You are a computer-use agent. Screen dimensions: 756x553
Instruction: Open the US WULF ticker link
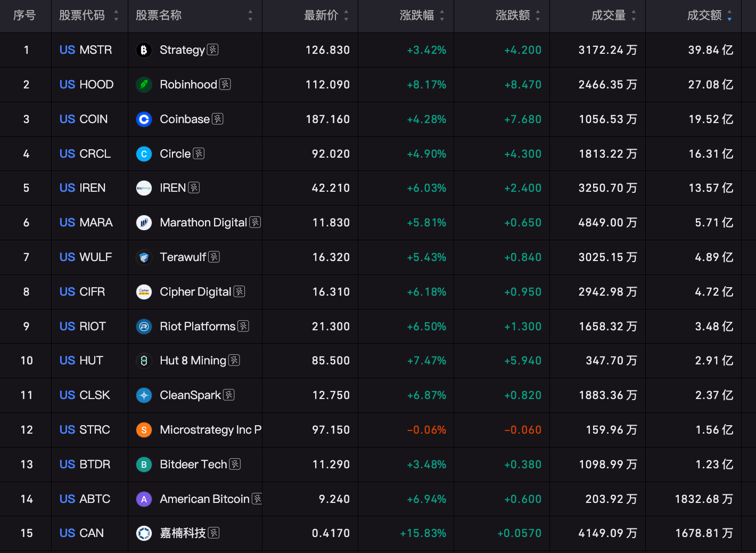(x=86, y=257)
